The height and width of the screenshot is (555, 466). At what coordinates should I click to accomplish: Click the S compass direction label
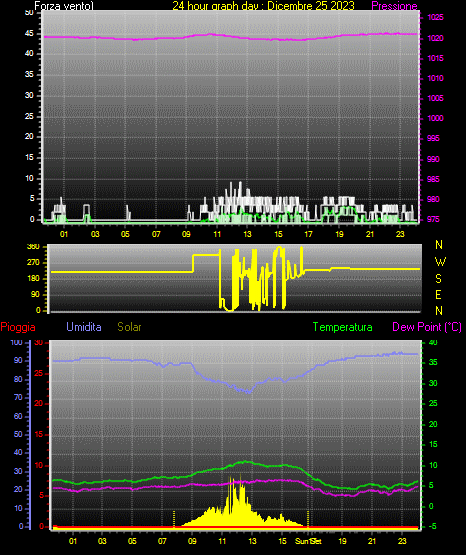pos(438,279)
